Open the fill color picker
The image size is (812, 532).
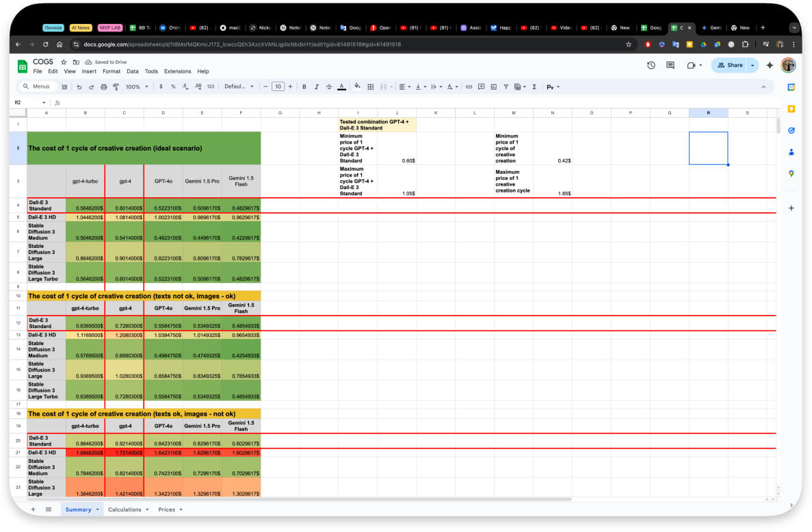point(357,87)
